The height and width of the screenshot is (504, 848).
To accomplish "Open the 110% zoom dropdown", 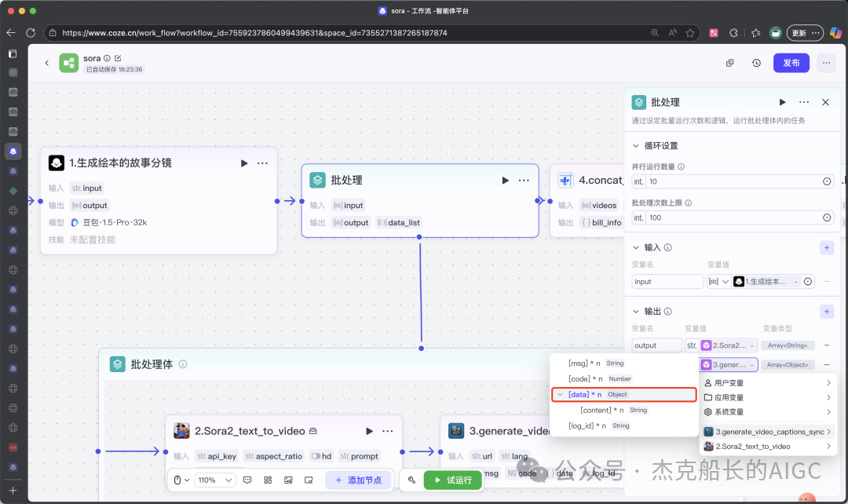I will tap(214, 480).
